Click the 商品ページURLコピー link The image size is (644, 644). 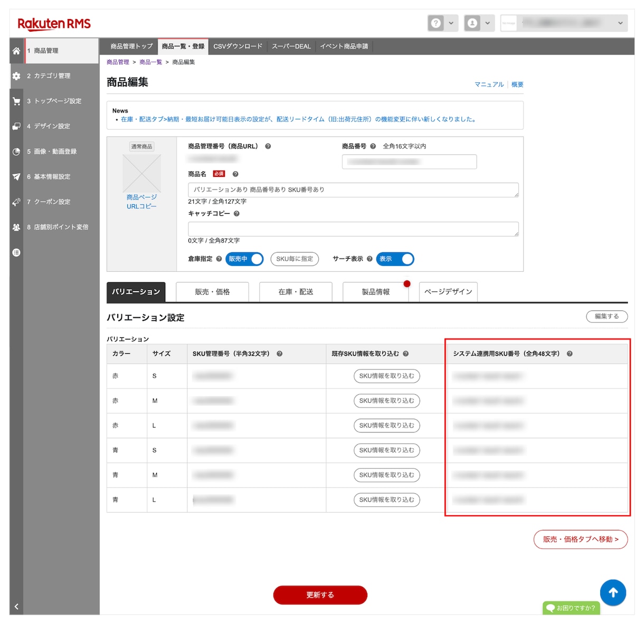tap(141, 202)
